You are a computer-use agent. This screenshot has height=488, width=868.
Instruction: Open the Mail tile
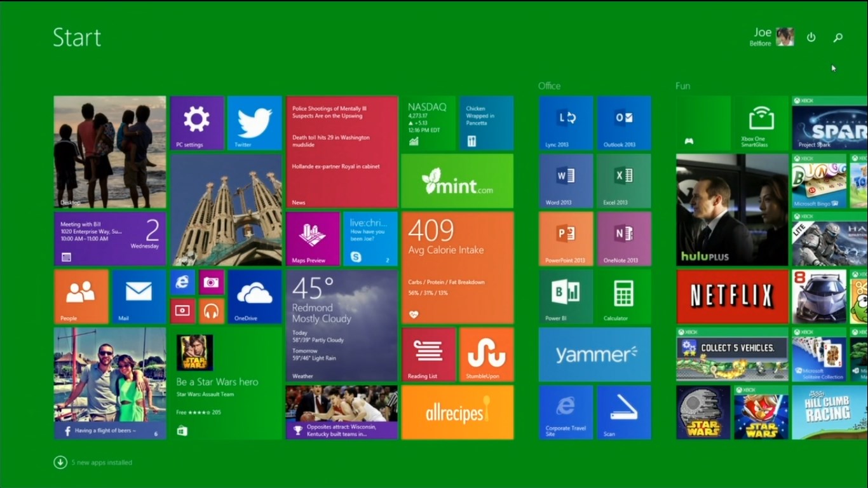[x=139, y=297]
